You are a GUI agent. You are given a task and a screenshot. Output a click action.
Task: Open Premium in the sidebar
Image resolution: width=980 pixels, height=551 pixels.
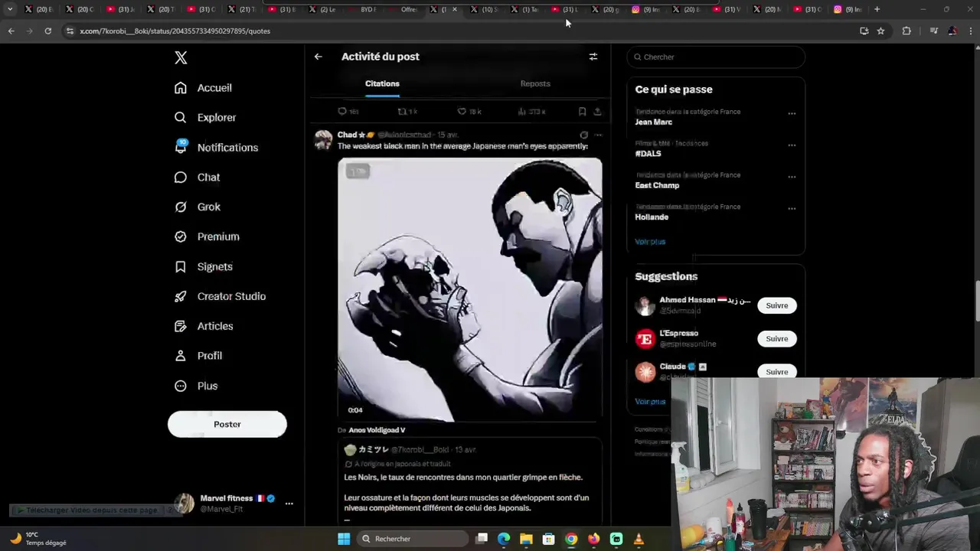(x=207, y=237)
